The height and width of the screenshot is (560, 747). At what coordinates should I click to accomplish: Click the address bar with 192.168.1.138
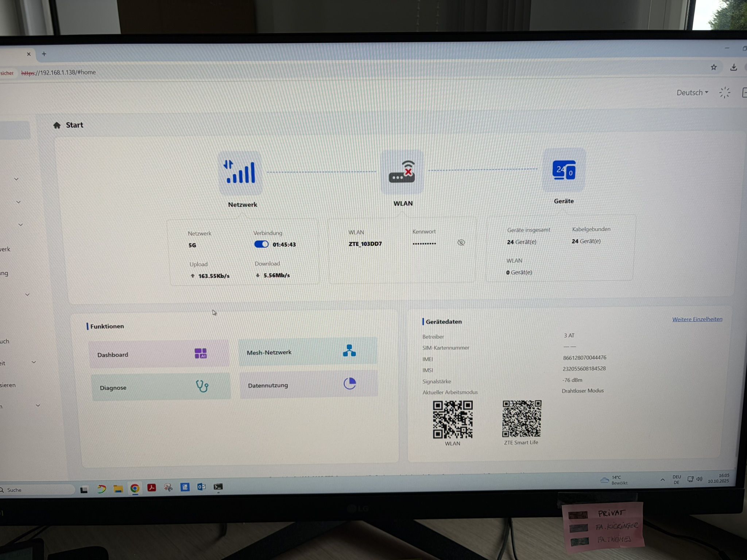pos(58,73)
